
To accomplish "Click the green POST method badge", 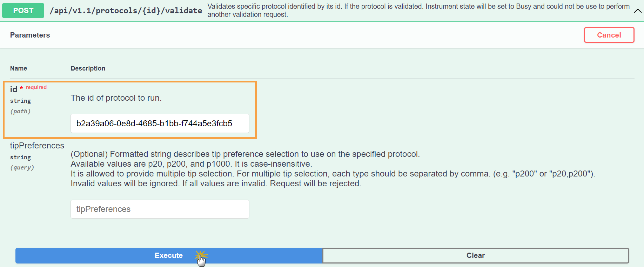I will pos(23,11).
